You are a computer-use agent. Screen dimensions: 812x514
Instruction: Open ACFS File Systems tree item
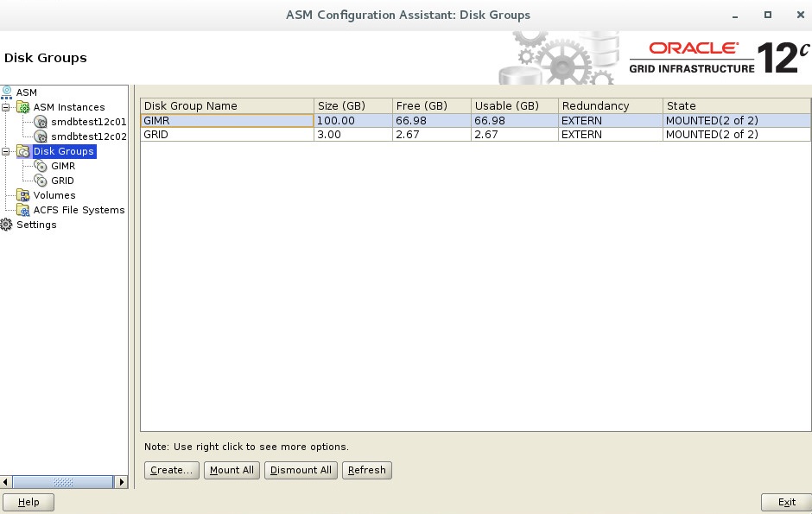(x=79, y=210)
